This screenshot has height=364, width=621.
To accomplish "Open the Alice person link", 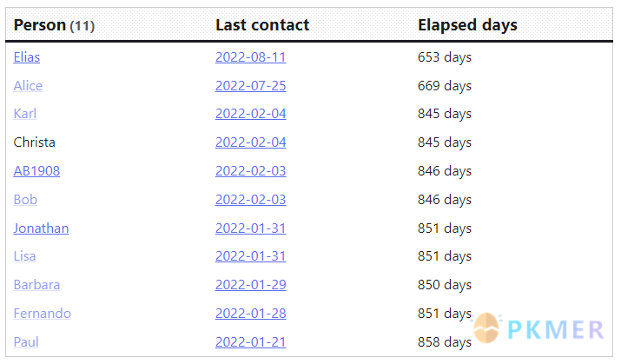I will tap(28, 85).
